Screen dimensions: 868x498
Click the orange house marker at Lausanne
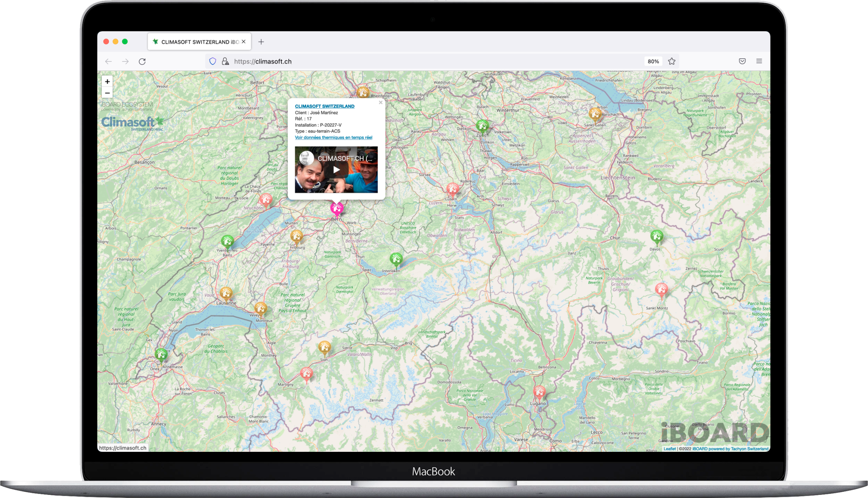(226, 293)
